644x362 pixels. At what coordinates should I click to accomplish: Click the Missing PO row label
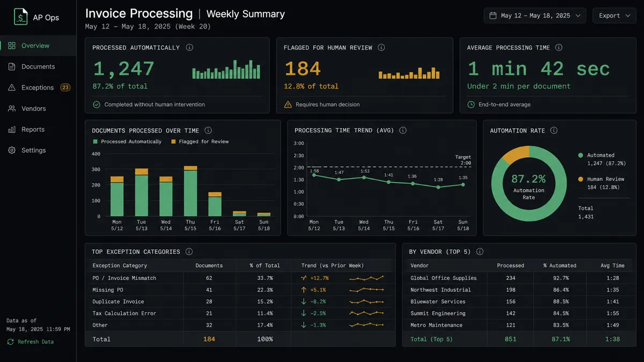pyautogui.click(x=108, y=290)
